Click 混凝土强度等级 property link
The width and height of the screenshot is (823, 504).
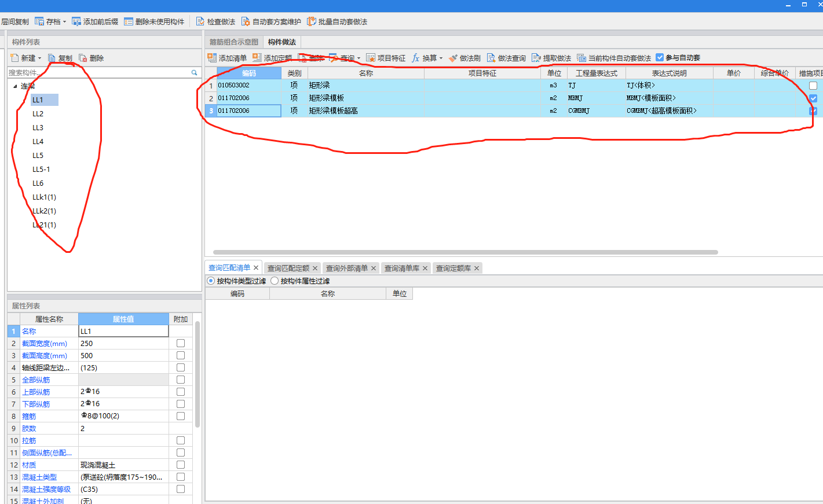pyautogui.click(x=46, y=490)
